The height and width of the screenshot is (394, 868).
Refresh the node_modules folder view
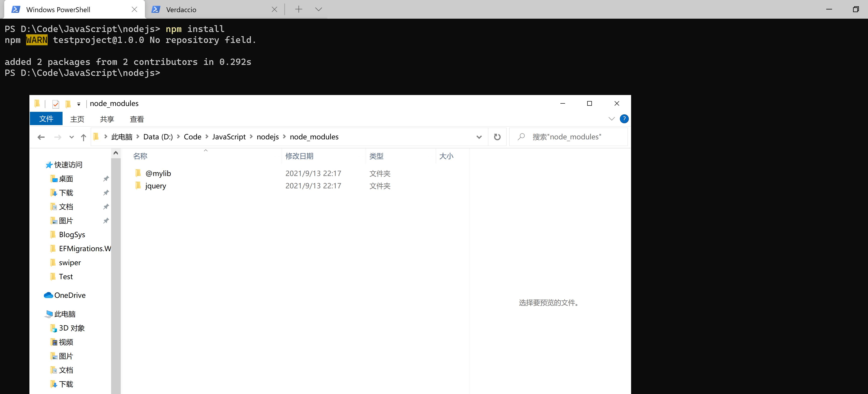497,137
